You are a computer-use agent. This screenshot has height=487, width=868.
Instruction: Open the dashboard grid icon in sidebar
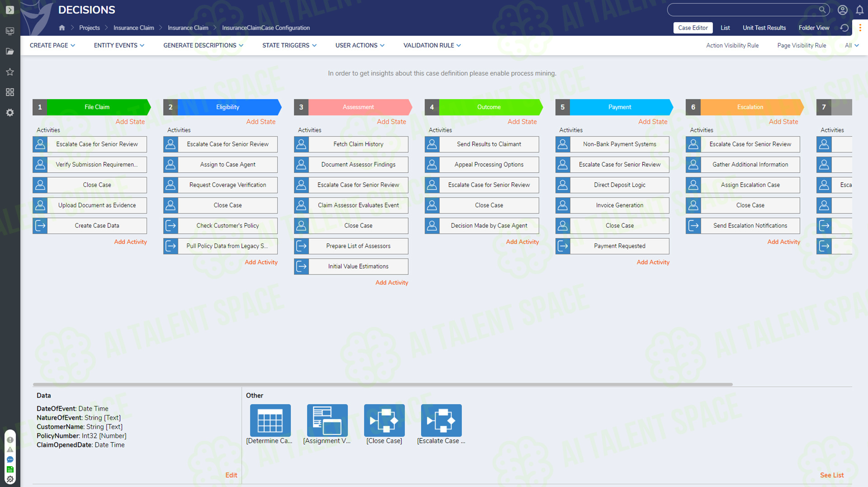coord(10,92)
